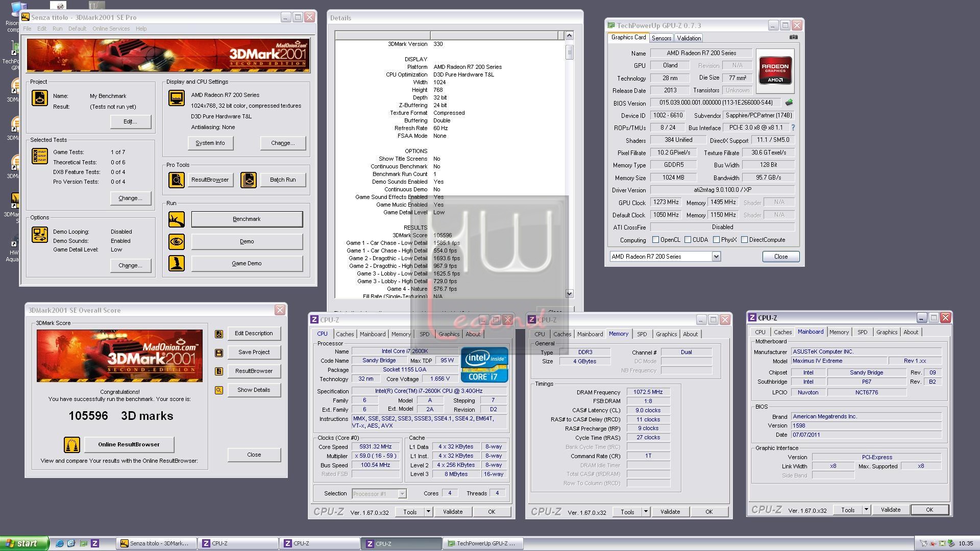The height and width of the screenshot is (551, 980).
Task: Click the Show Details magnifier icon
Action: (219, 390)
